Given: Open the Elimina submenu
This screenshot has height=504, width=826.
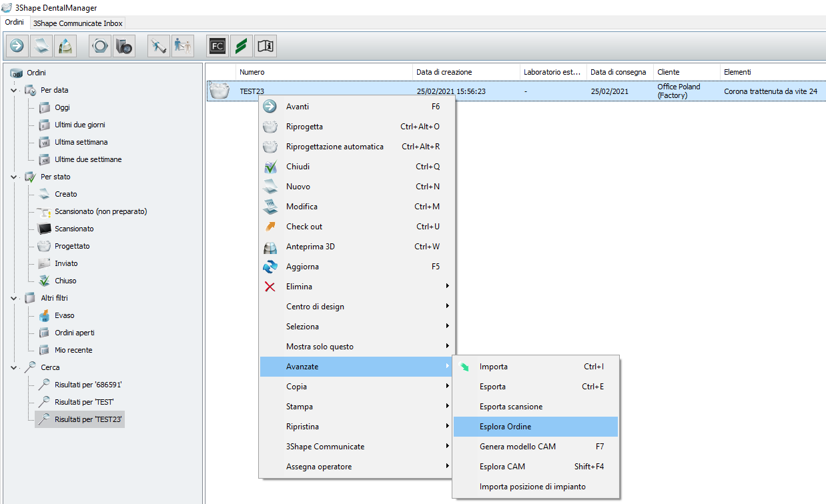Looking at the screenshot, I should [x=357, y=287].
